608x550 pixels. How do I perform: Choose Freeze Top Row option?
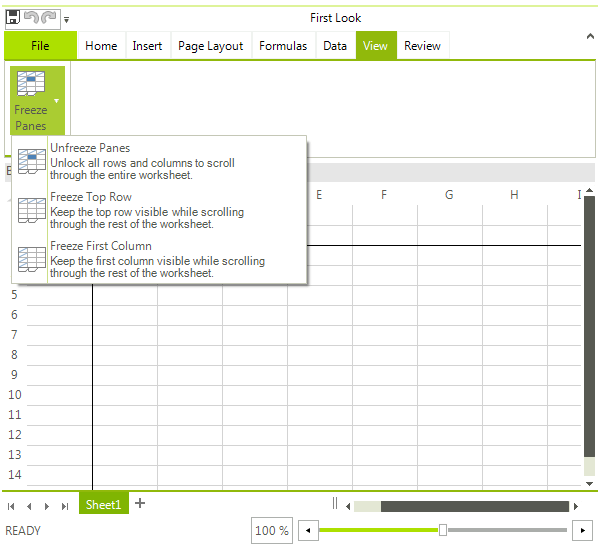pyautogui.click(x=160, y=210)
